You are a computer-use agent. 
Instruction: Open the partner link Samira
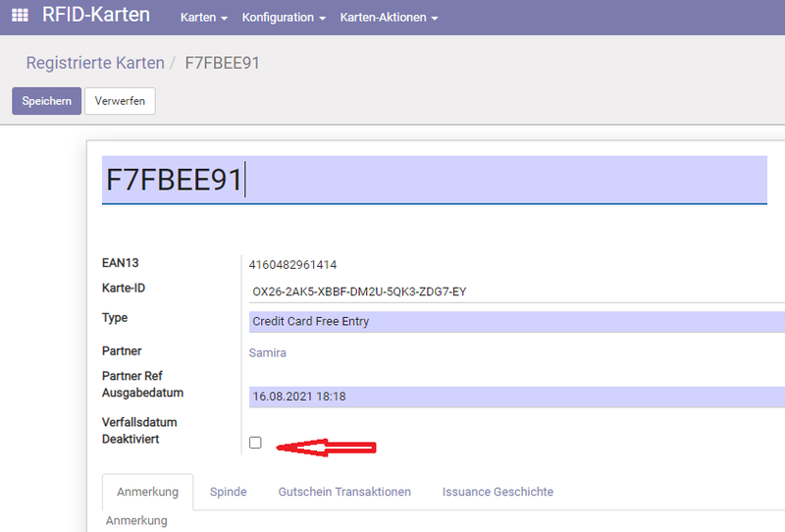269,352
